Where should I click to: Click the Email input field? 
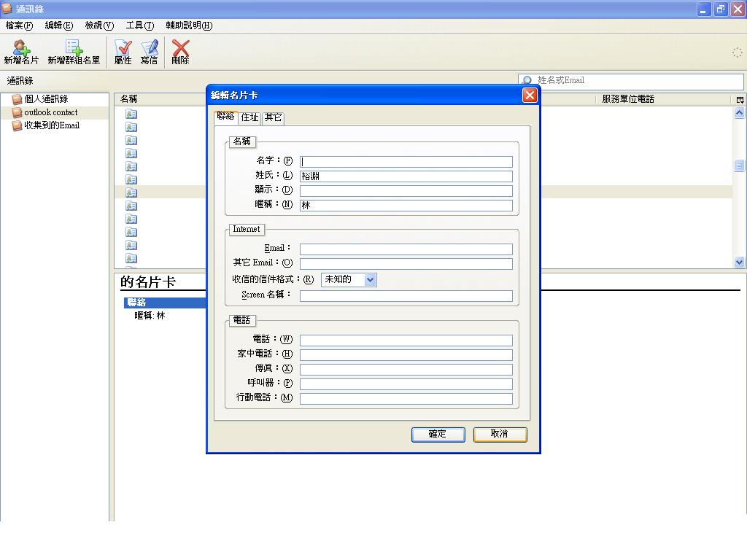[x=406, y=249]
